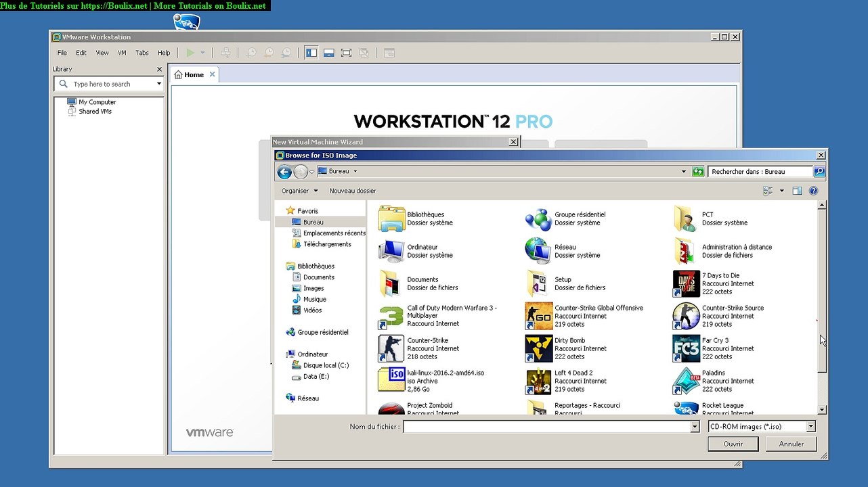Select Disque local (C:) in sidebar
This screenshot has height=487, width=868.
click(x=321, y=365)
